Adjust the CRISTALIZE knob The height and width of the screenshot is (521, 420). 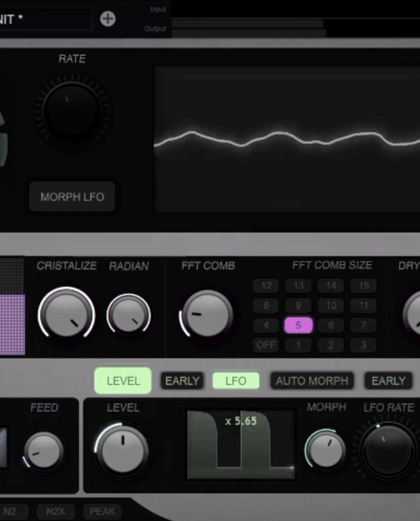66,314
